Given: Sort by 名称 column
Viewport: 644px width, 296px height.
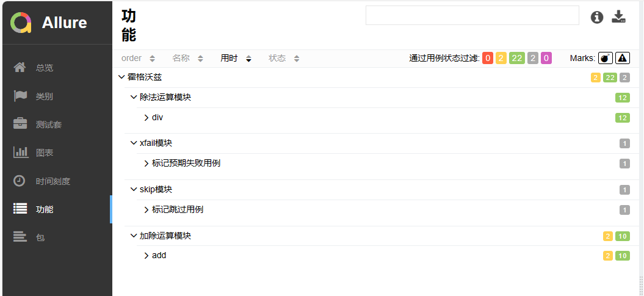Looking at the screenshot, I should pyautogui.click(x=187, y=59).
